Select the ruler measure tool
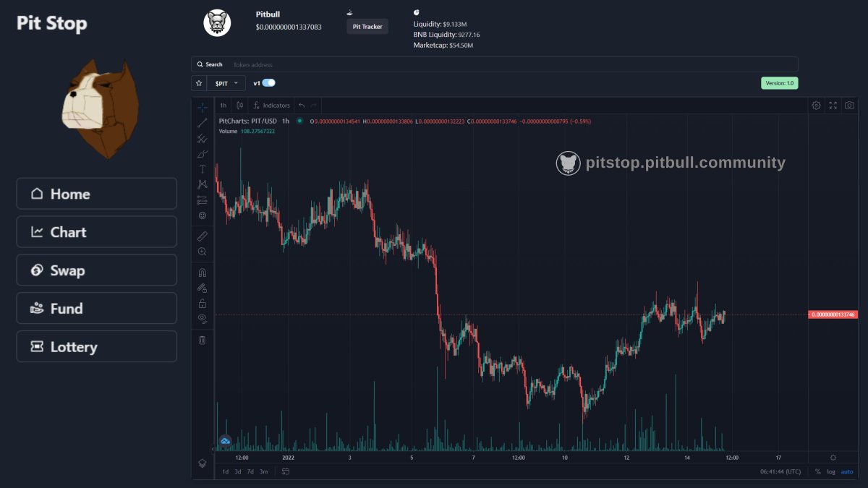868x488 pixels. (203, 236)
